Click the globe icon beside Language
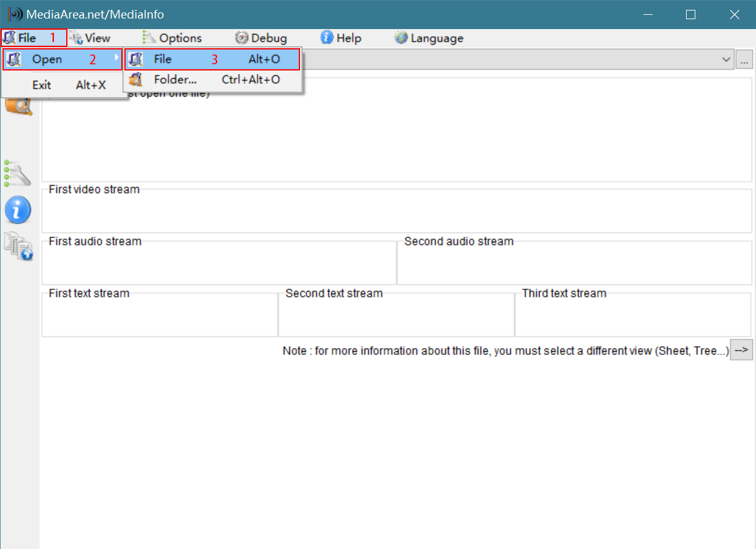The width and height of the screenshot is (756, 549). pyautogui.click(x=401, y=38)
